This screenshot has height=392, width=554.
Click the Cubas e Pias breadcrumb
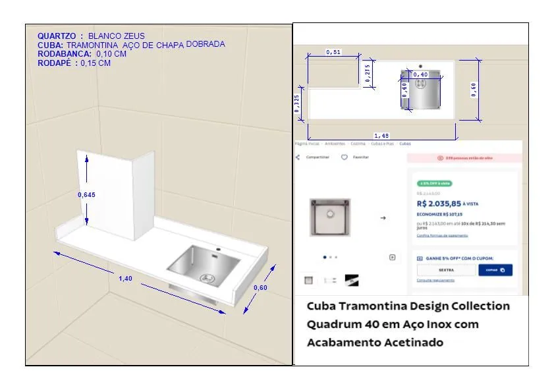click(382, 144)
